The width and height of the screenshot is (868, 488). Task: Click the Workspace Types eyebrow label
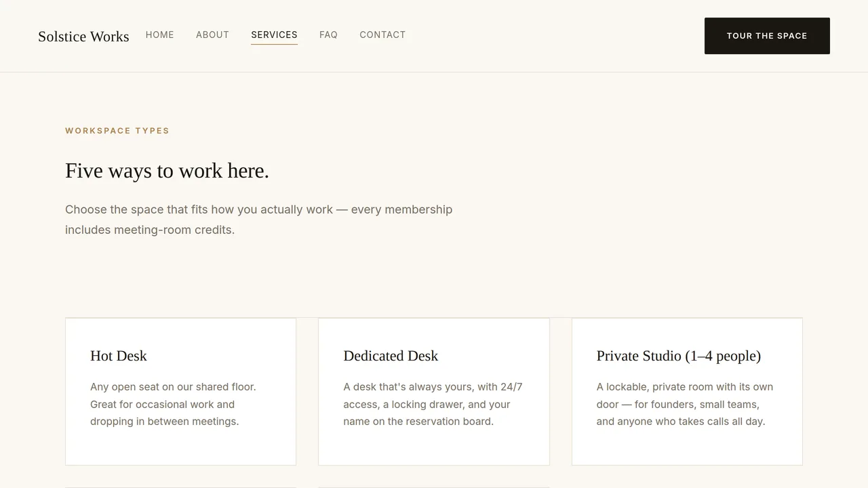[x=117, y=131]
